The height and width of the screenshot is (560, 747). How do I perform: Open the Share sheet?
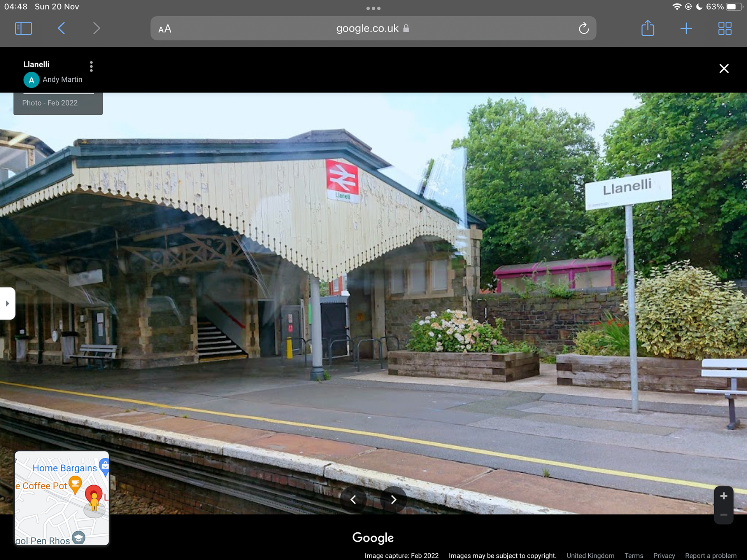(648, 28)
